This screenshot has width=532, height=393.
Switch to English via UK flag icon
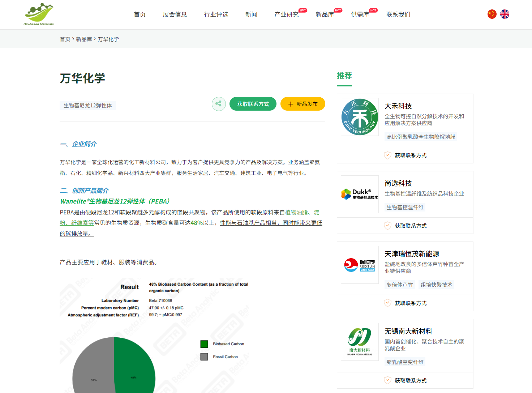pyautogui.click(x=505, y=14)
